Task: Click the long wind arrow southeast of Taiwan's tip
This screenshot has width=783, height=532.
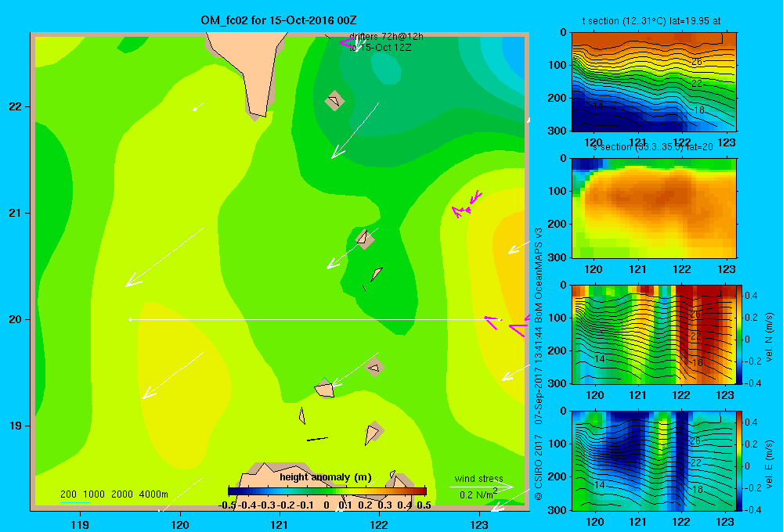Action: point(355,131)
